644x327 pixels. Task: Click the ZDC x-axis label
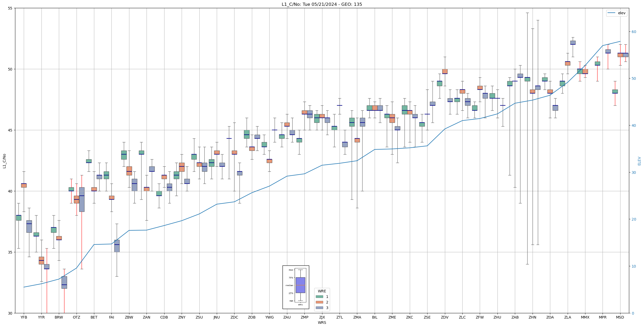tap(234, 317)
